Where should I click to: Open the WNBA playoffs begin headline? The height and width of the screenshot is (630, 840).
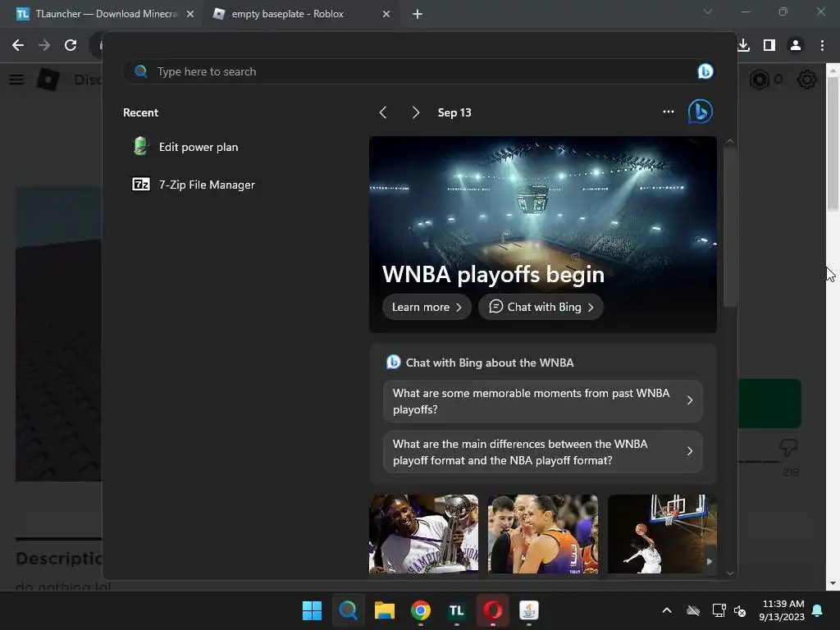[493, 274]
